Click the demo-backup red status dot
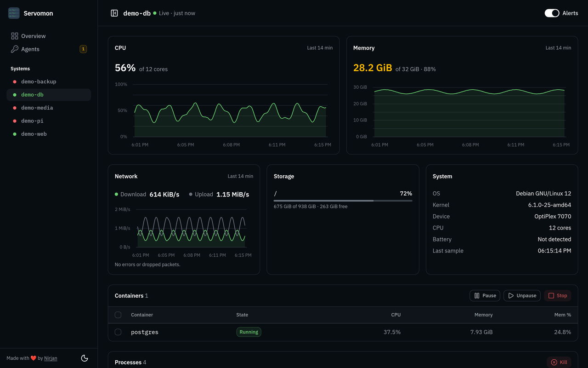The height and width of the screenshot is (368, 588). coord(15,82)
